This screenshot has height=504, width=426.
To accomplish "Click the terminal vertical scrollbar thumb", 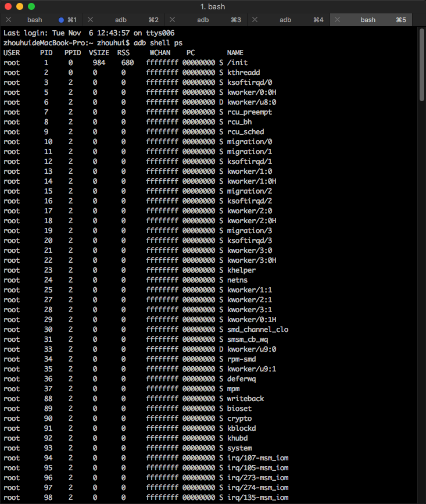I will pos(421,65).
